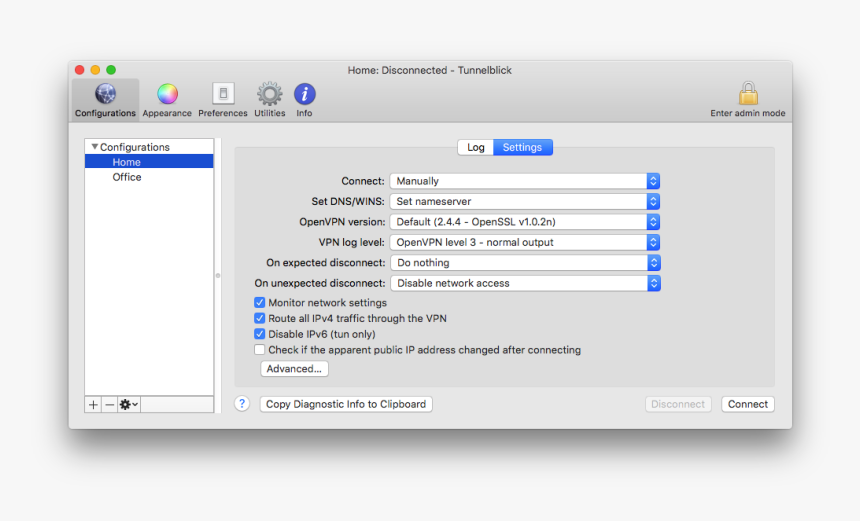Toggle Monitor network settings checkbox

point(259,302)
